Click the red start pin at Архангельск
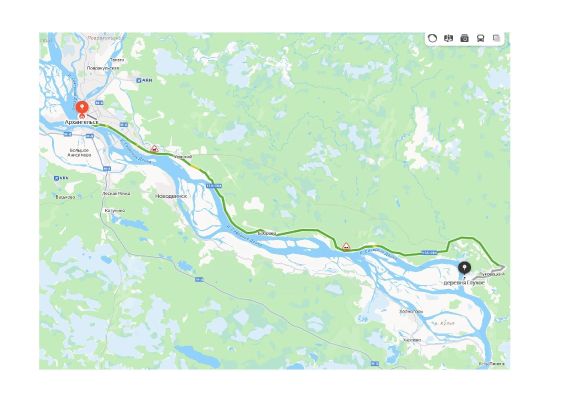 click(82, 109)
